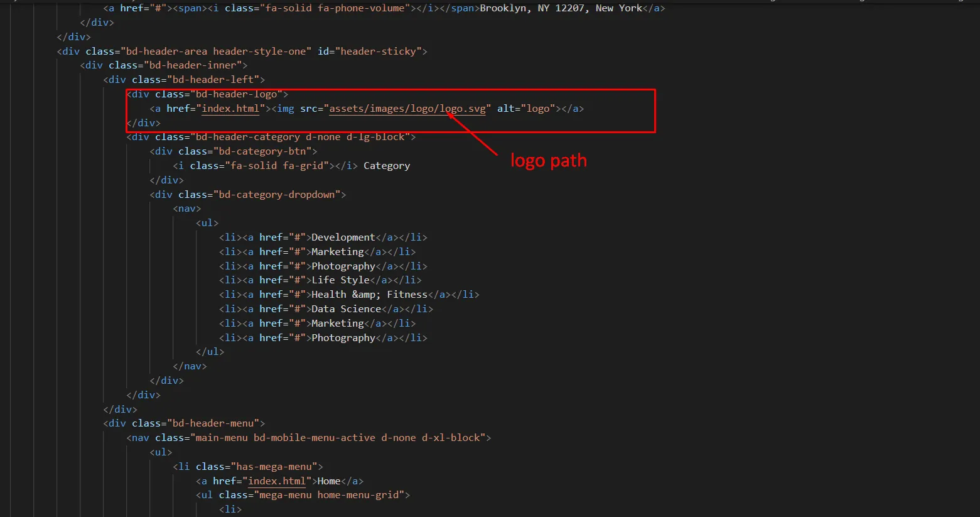Screen dimensions: 980x517
Task: Click the mega-menu home-menu-grid class value
Action: pyautogui.click(x=329, y=495)
